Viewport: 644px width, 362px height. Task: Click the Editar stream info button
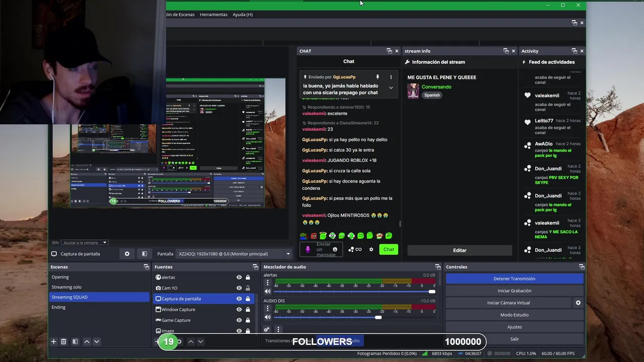[459, 250]
